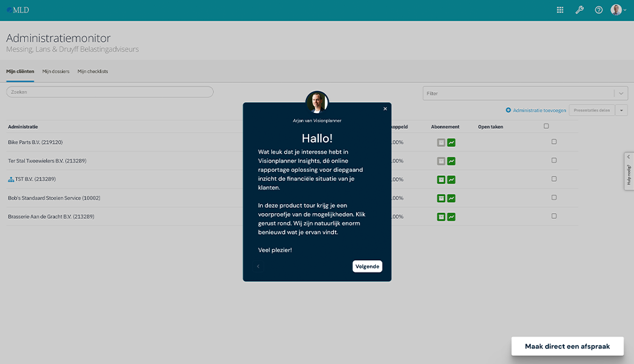This screenshot has width=634, height=364.
Task: Click TST B.V. green table subscription icon
Action: [441, 180]
